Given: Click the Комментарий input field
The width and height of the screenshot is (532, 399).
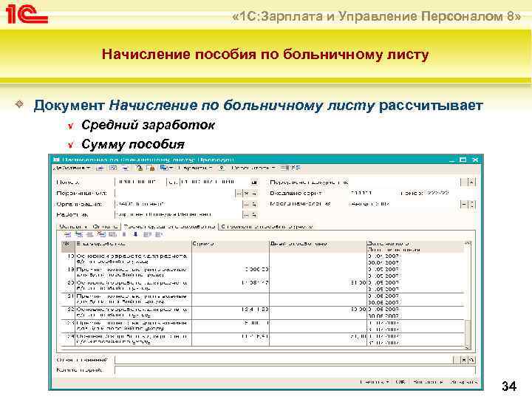Looking at the screenshot, I should point(295,370).
